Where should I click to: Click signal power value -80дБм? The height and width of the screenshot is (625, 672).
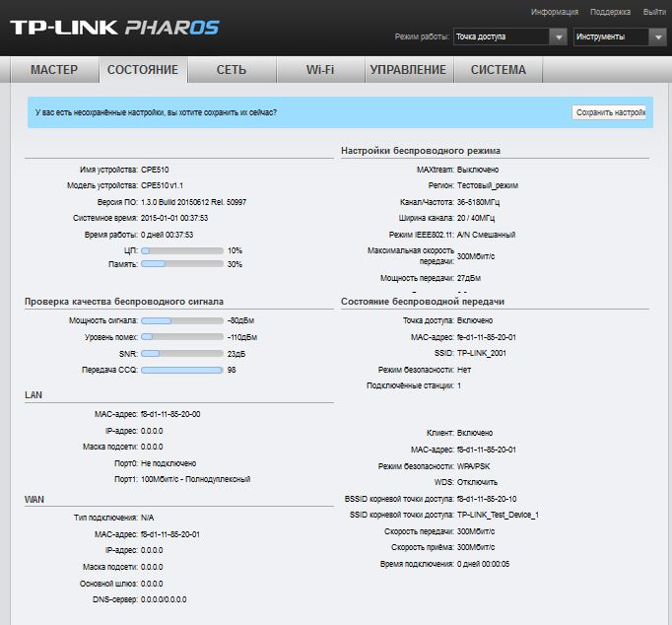pyautogui.click(x=240, y=320)
